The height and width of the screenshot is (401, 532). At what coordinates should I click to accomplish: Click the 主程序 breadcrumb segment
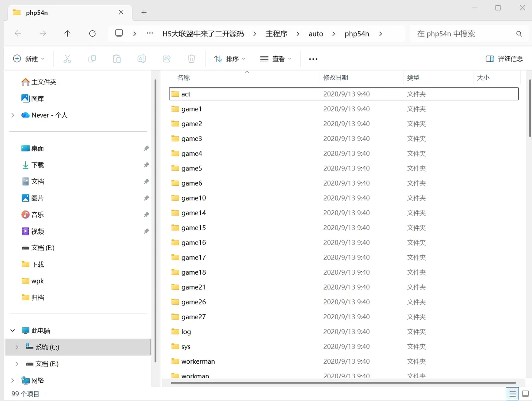(276, 33)
